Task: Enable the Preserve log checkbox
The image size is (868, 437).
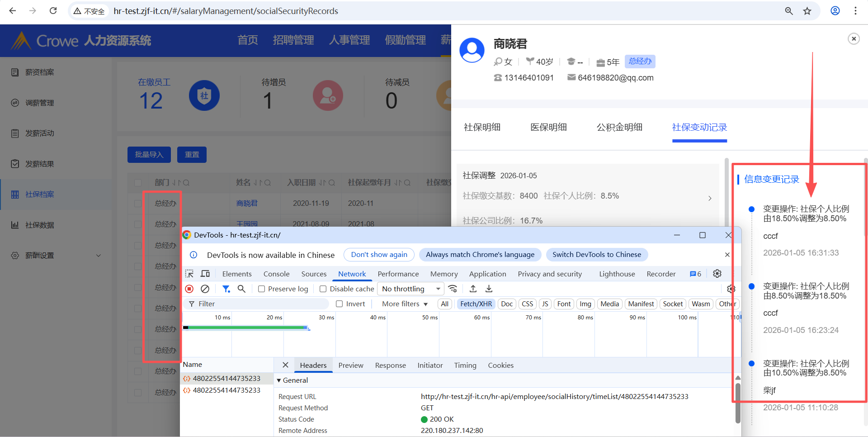Action: 261,289
